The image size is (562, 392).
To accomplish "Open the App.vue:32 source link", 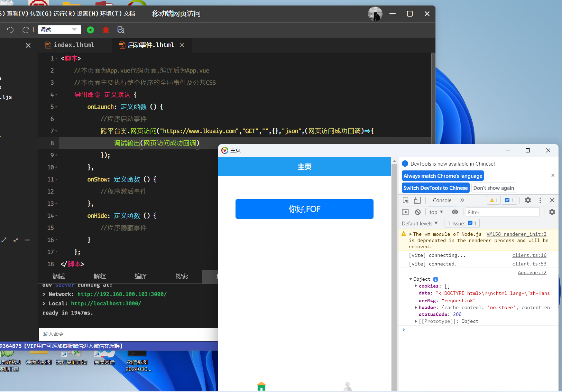I will pos(532,273).
